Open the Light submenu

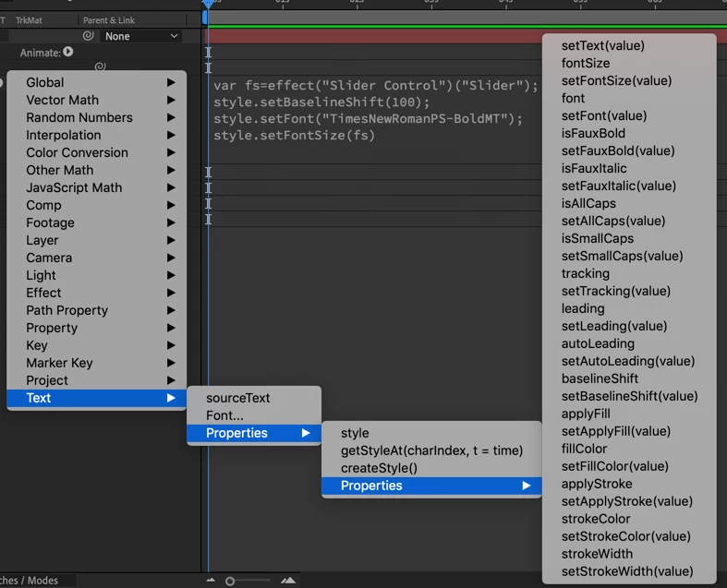[x=96, y=275]
